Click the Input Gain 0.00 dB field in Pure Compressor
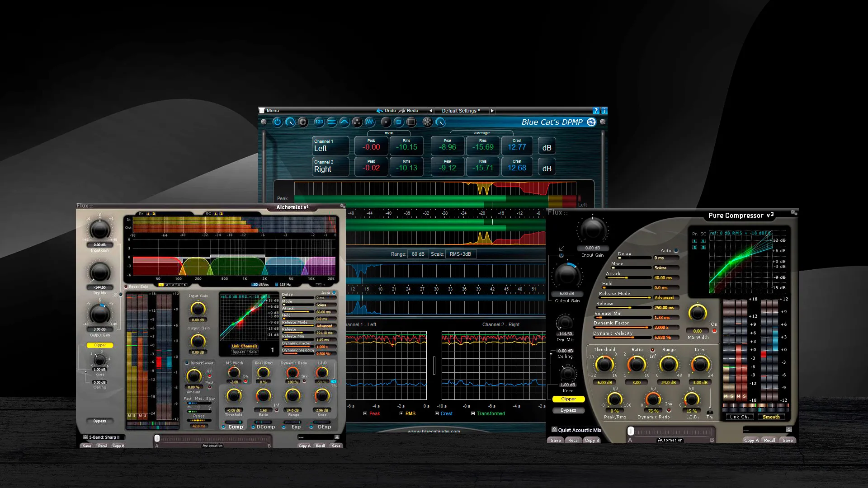 point(593,248)
